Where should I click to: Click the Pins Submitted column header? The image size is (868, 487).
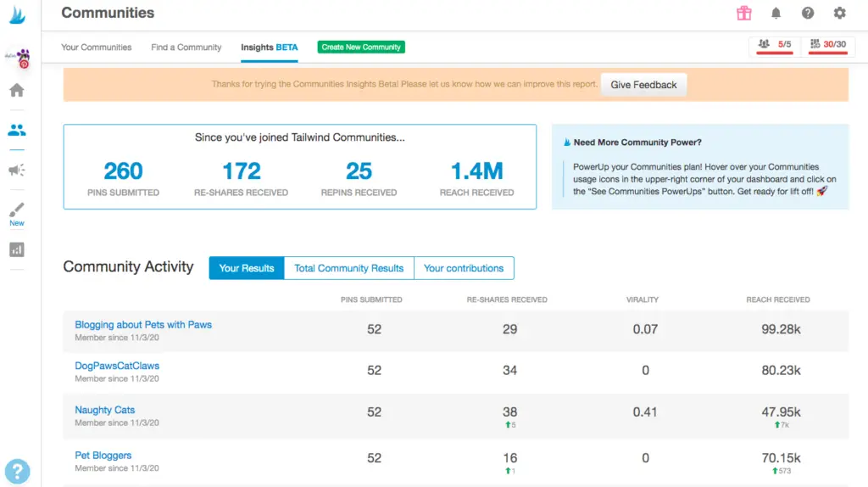coord(371,299)
